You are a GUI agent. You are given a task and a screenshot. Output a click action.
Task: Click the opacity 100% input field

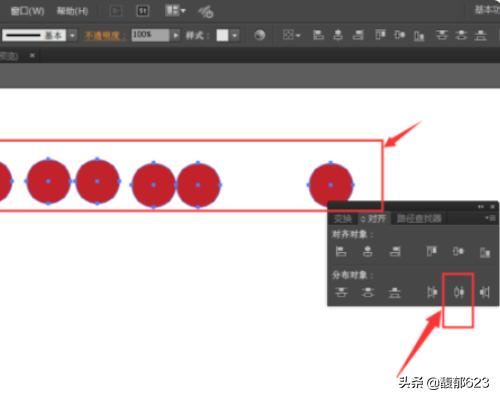(x=151, y=35)
